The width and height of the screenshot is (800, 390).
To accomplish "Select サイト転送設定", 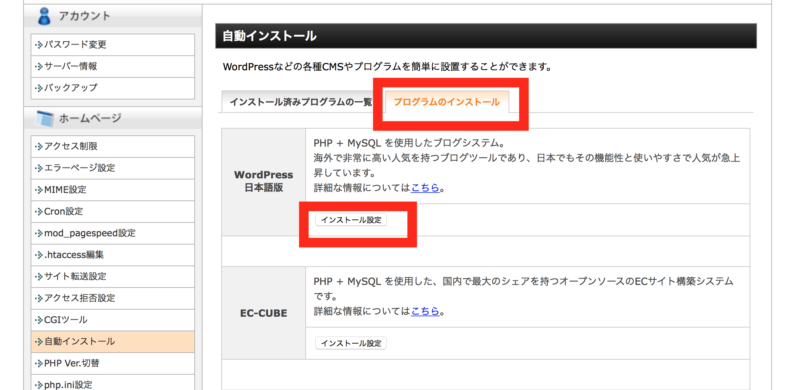I will point(112,277).
